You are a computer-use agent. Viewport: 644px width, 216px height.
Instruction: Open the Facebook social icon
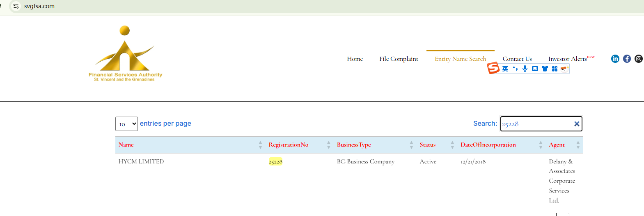point(627,59)
